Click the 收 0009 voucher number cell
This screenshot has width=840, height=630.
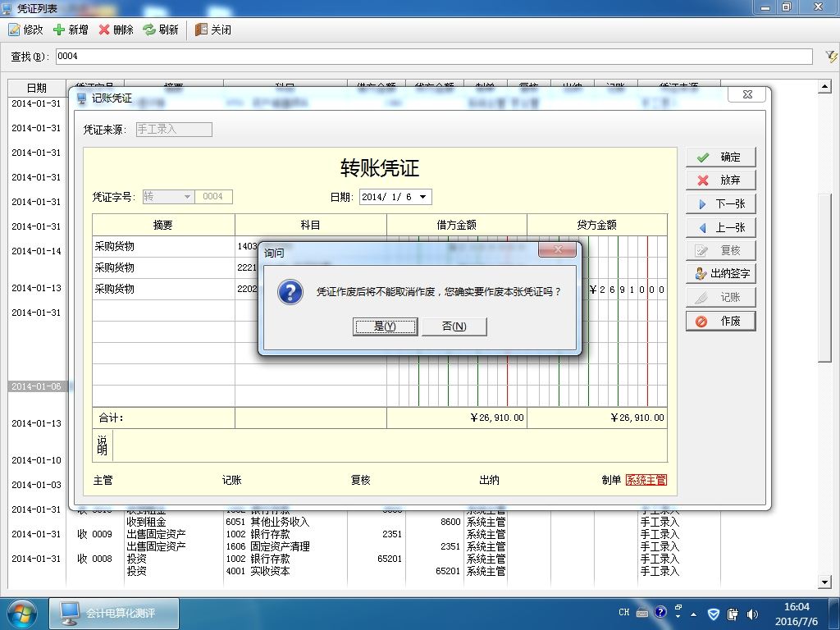click(x=95, y=534)
